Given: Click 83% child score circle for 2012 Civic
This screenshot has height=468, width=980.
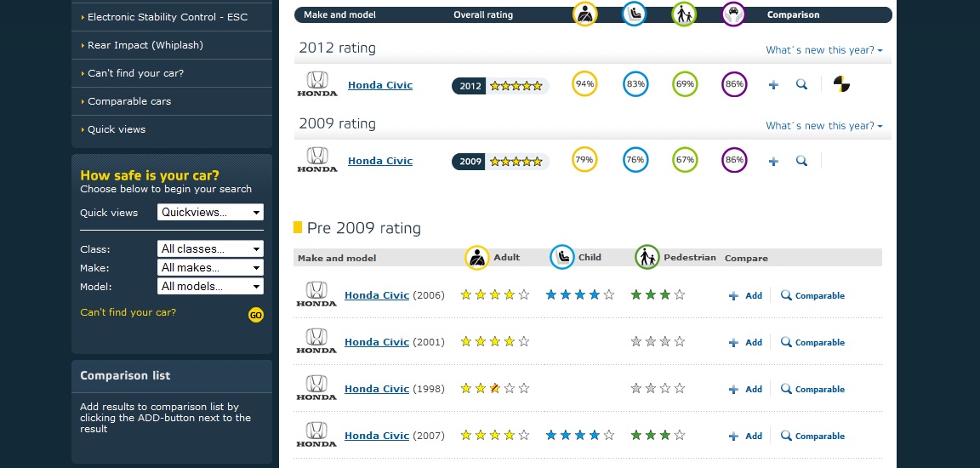Looking at the screenshot, I should pos(635,84).
